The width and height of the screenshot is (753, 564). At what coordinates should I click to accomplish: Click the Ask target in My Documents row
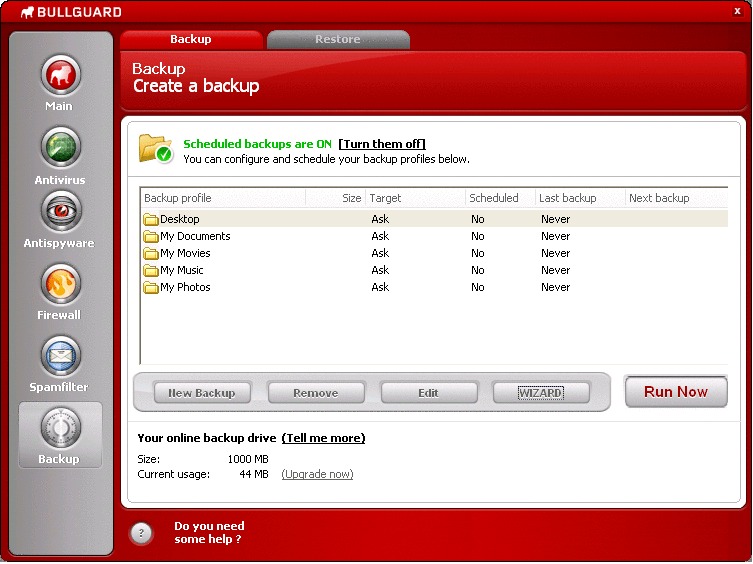380,236
